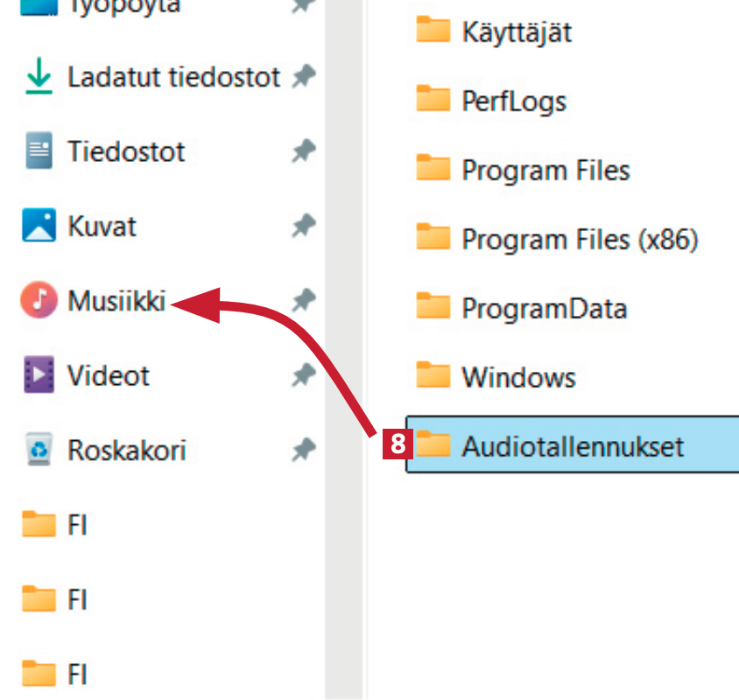Select the PerfLogs folder name
The width and height of the screenshot is (739, 700).
(x=514, y=101)
